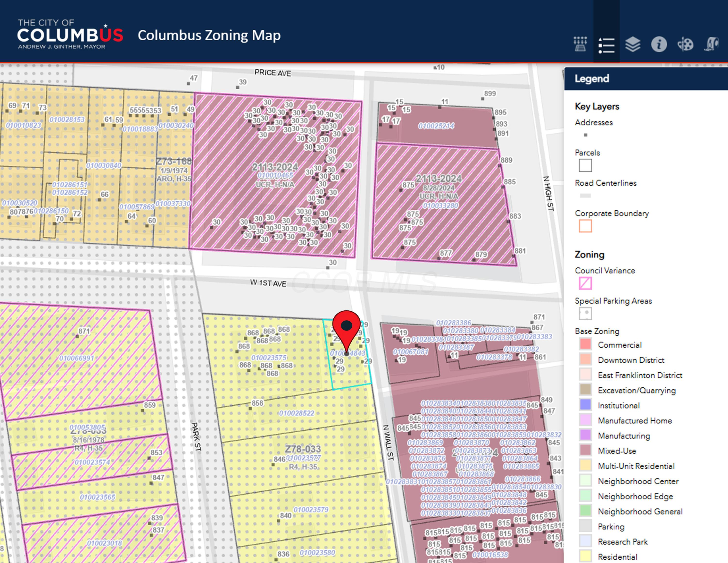Viewport: 728px width, 563px height.
Task: Click parcel label 010023575
Action: tap(269, 358)
